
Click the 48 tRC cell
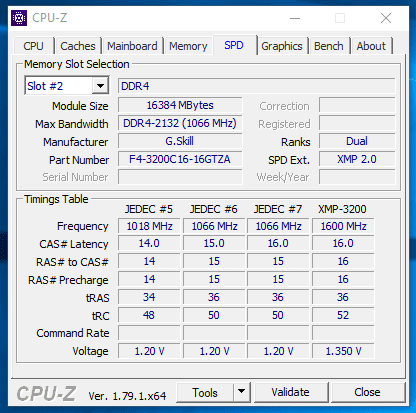[149, 315]
